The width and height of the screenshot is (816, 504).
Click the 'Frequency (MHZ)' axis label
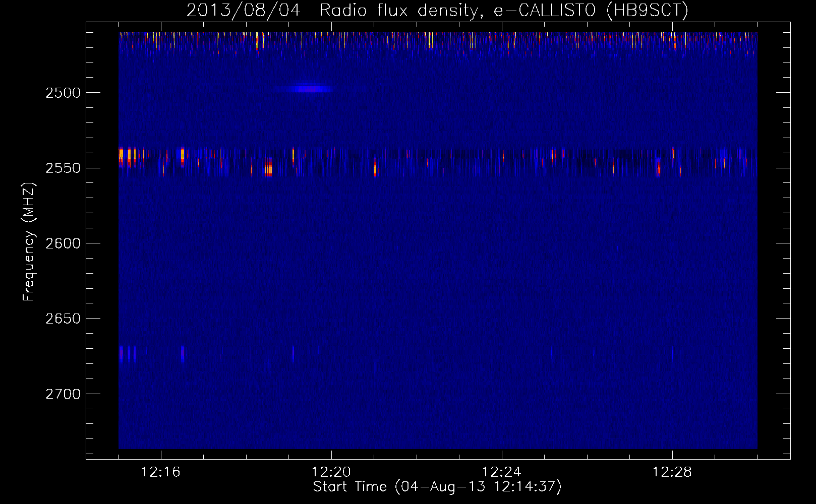point(29,242)
